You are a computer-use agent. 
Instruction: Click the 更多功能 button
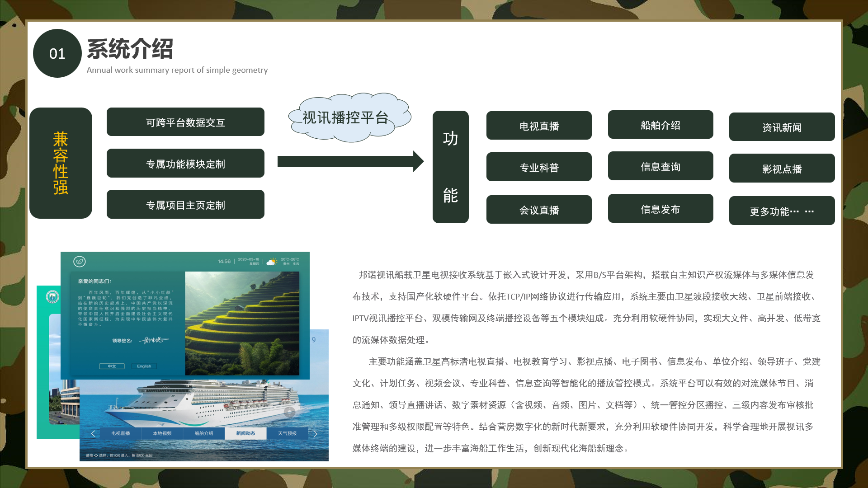pyautogui.click(x=782, y=211)
